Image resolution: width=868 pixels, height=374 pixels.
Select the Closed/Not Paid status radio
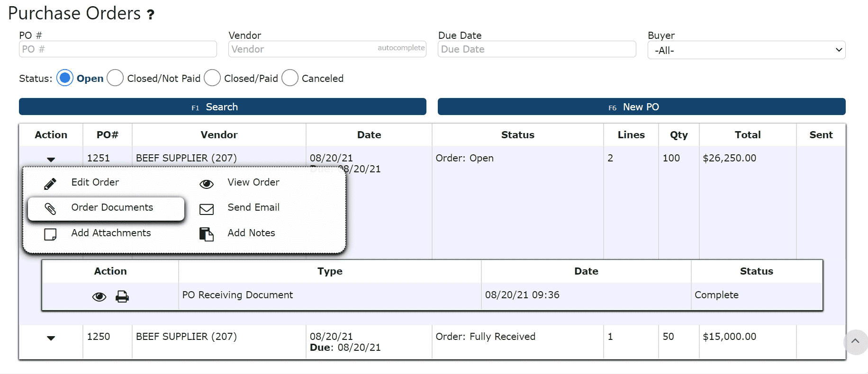click(x=115, y=78)
